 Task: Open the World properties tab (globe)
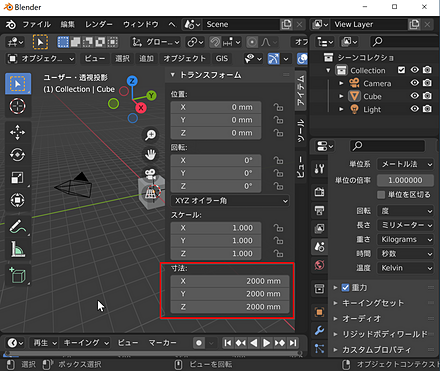[319, 265]
